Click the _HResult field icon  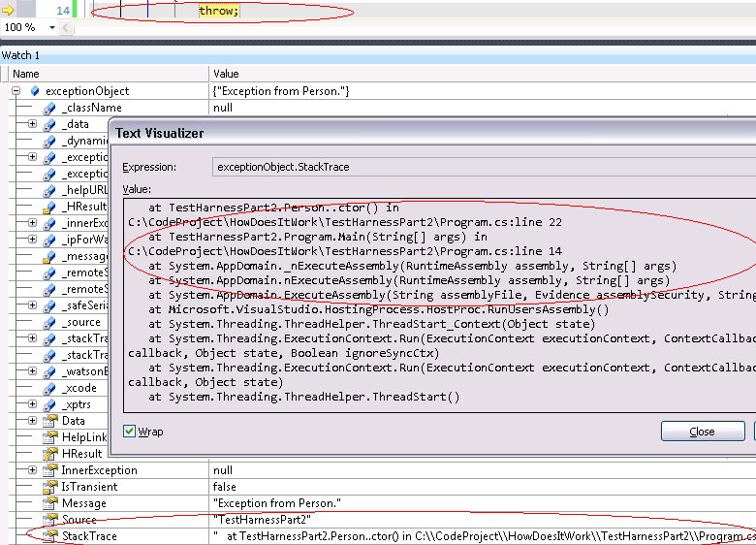pyautogui.click(x=49, y=207)
